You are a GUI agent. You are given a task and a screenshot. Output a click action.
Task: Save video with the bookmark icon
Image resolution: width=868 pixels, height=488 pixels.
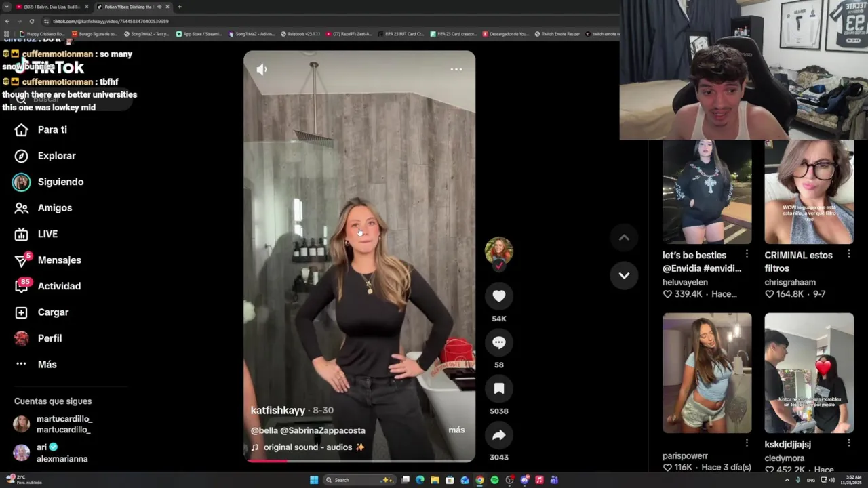[x=499, y=388]
